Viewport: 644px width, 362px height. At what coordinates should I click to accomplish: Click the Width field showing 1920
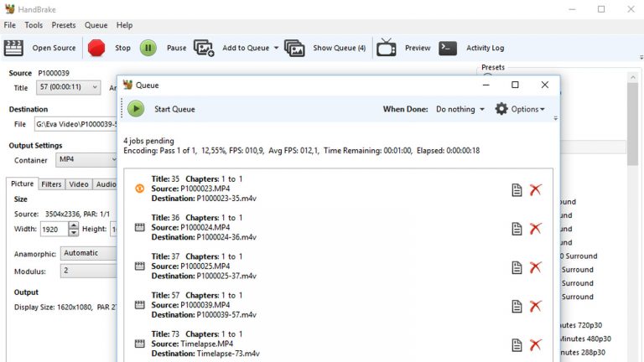point(54,229)
